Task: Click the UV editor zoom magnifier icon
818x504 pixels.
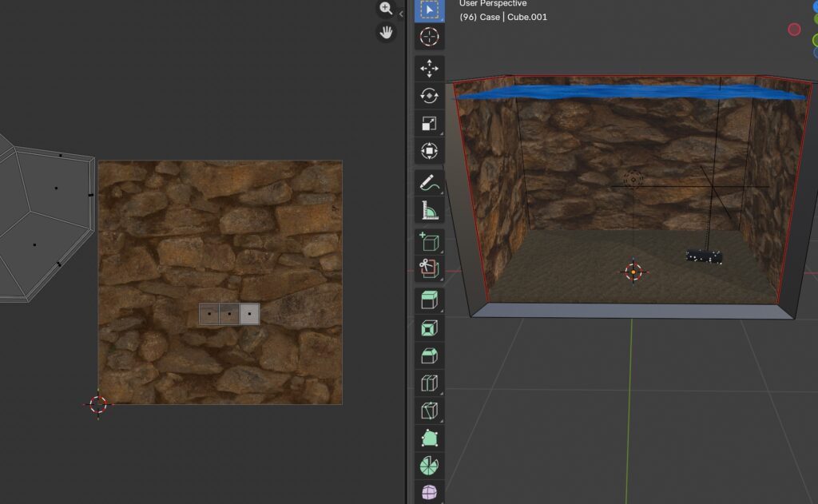Action: [387, 9]
